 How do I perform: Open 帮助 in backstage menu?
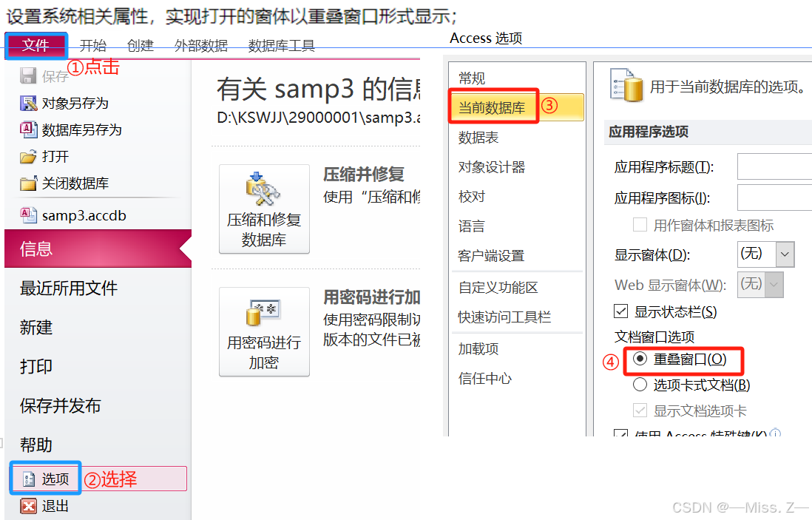(36, 445)
